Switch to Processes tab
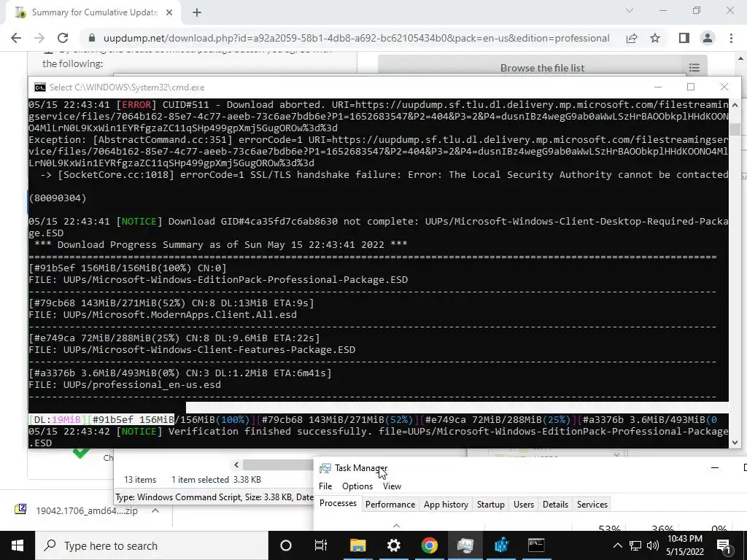The height and width of the screenshot is (560, 747). (338, 503)
